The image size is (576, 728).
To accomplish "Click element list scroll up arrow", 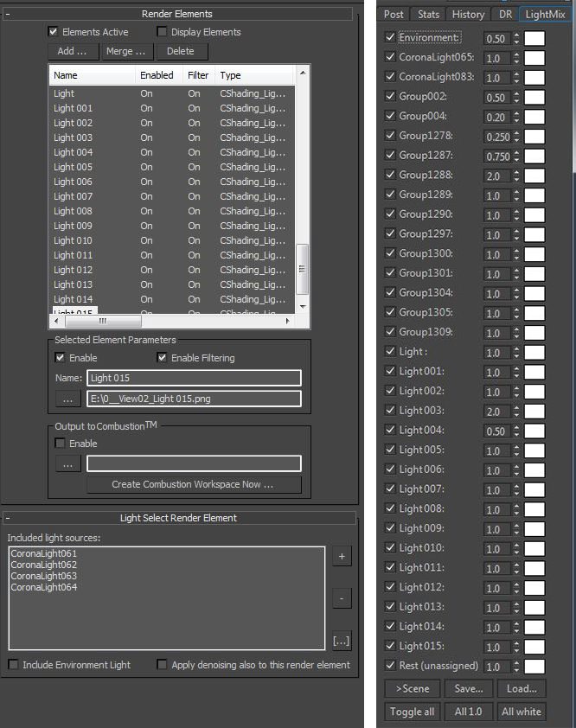I will 303,73.
